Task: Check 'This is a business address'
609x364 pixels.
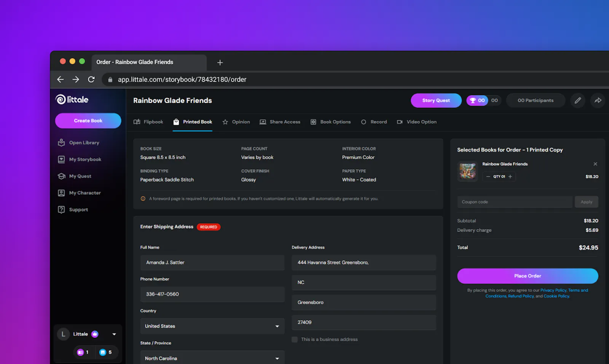Action: [295, 339]
